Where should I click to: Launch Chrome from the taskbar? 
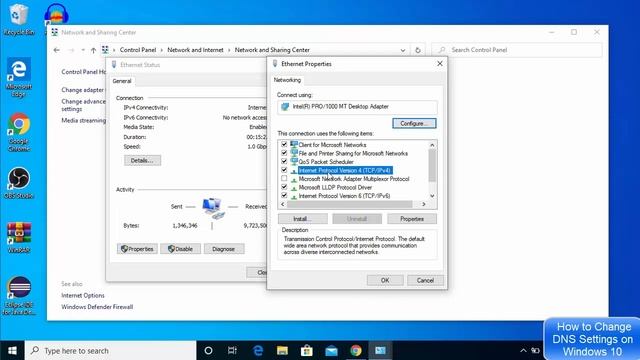click(x=356, y=351)
